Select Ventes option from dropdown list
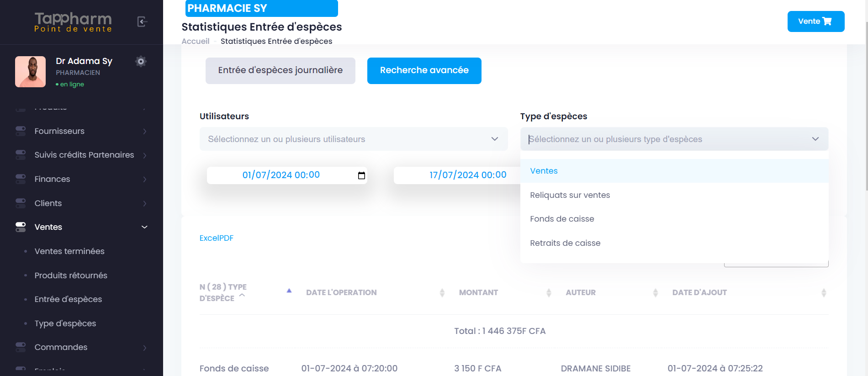Viewport: 868px width, 376px height. [544, 171]
